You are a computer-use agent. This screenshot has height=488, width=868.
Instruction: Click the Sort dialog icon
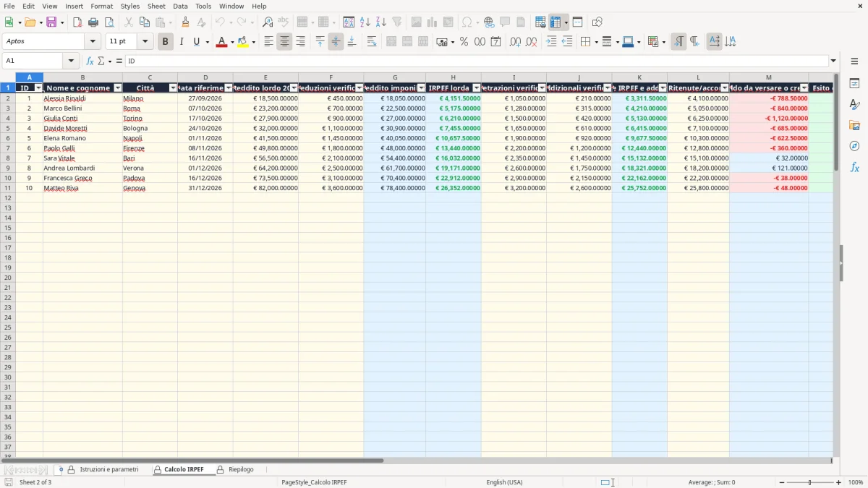point(349,22)
